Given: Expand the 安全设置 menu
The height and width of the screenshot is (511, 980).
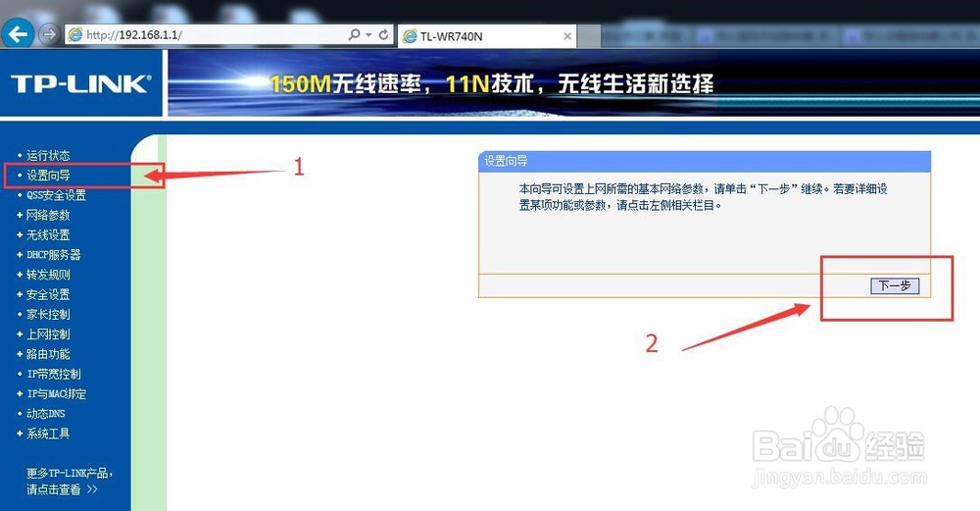Looking at the screenshot, I should pyautogui.click(x=48, y=294).
